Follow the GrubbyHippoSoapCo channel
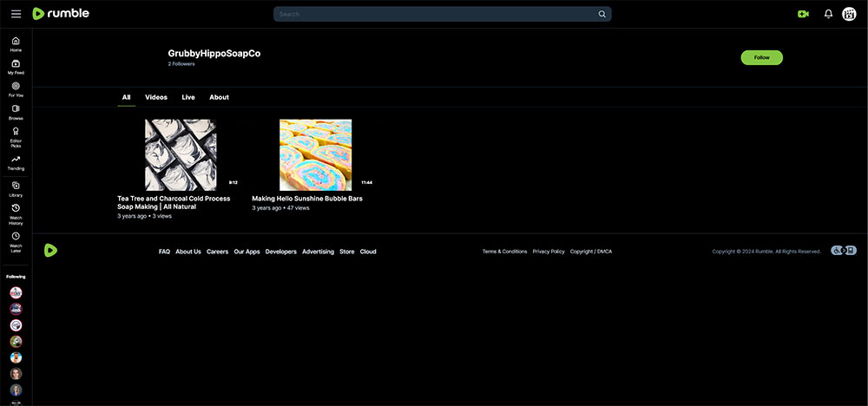 point(762,57)
